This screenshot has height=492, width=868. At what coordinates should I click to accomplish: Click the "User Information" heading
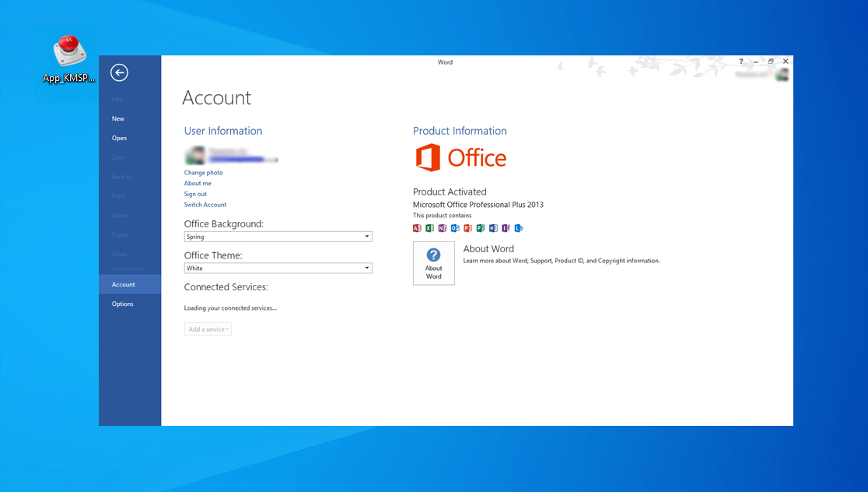point(223,131)
